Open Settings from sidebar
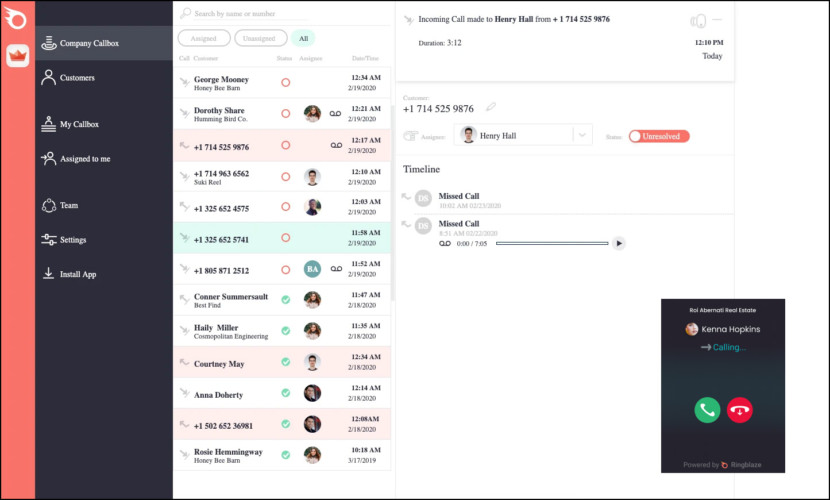 click(x=64, y=240)
